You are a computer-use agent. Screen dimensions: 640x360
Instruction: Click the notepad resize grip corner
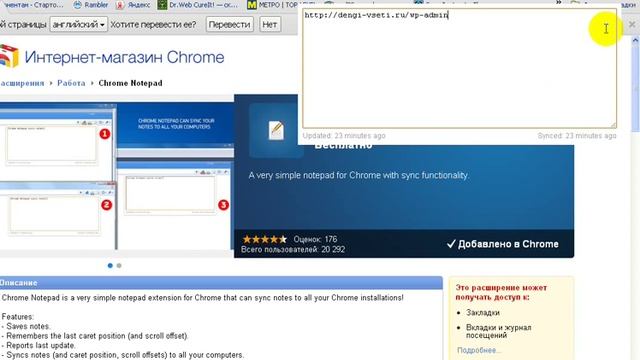[613, 125]
